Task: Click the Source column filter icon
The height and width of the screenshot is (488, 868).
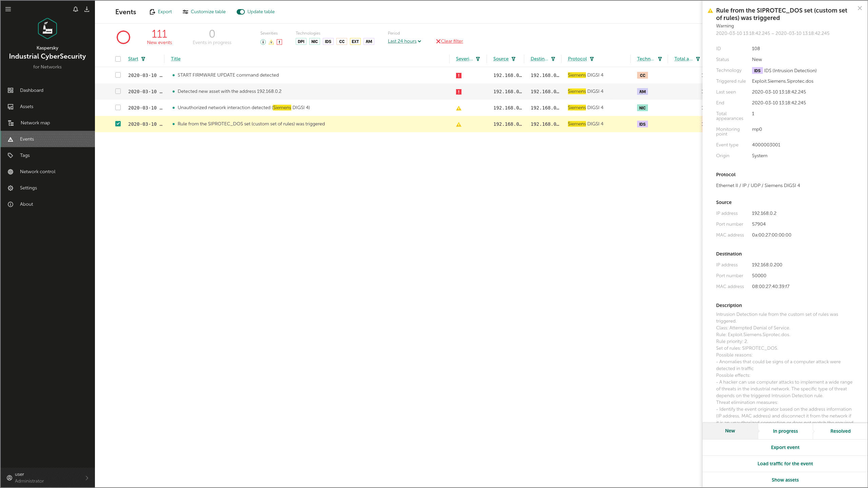Action: 514,59
